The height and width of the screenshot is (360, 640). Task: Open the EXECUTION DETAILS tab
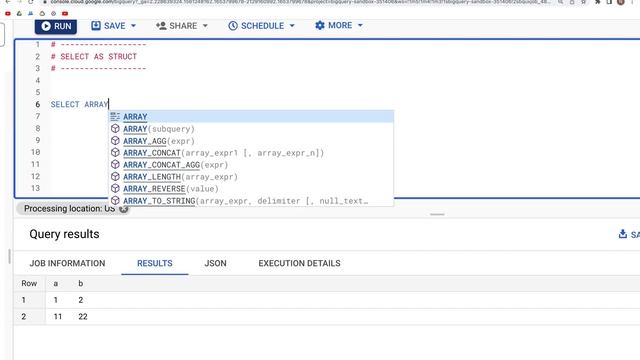pos(299,263)
